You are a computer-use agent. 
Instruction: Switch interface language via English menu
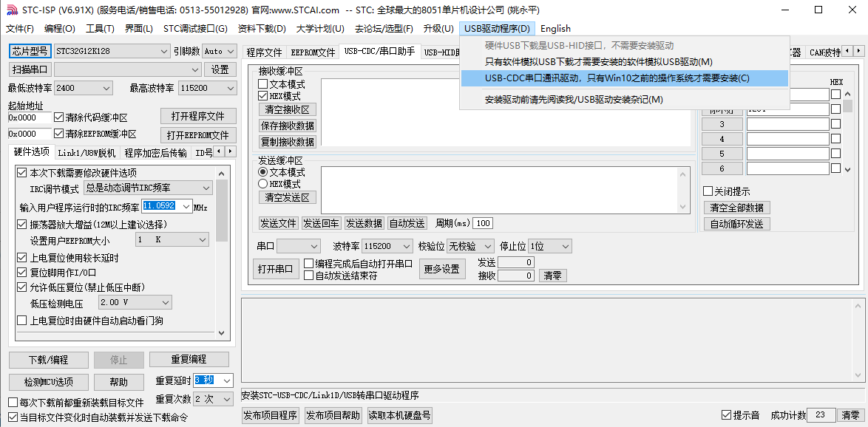[555, 29]
